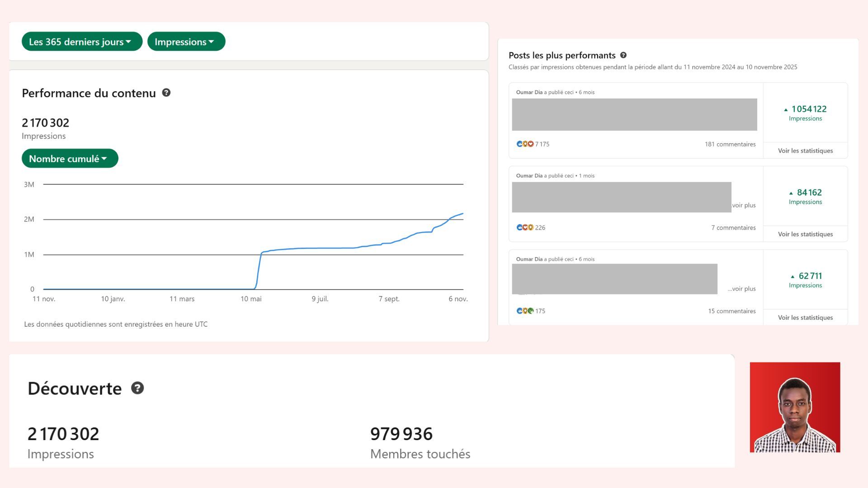Open the Les 365 derniers jours dropdown
This screenshot has height=488, width=868.
(x=82, y=42)
